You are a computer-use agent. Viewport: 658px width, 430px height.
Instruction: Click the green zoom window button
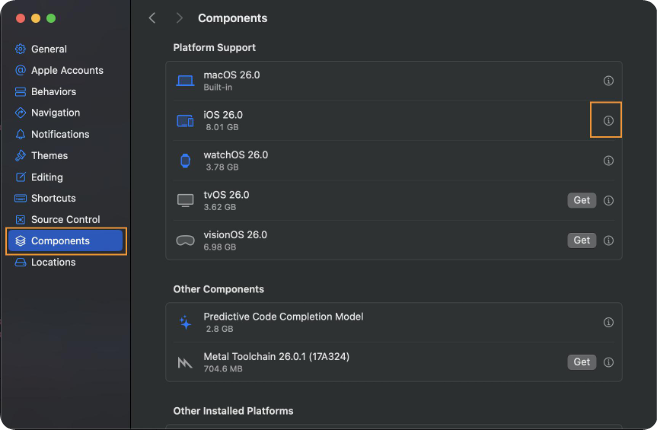(x=51, y=18)
